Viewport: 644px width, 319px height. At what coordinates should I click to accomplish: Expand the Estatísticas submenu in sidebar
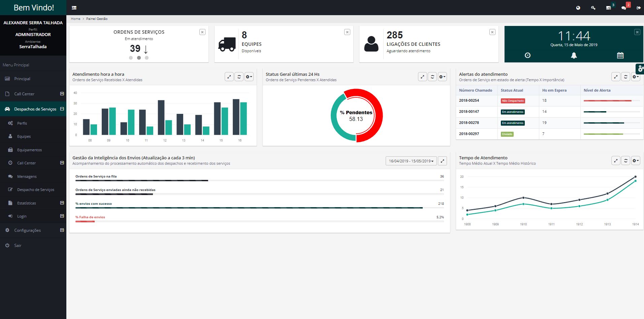[62, 203]
